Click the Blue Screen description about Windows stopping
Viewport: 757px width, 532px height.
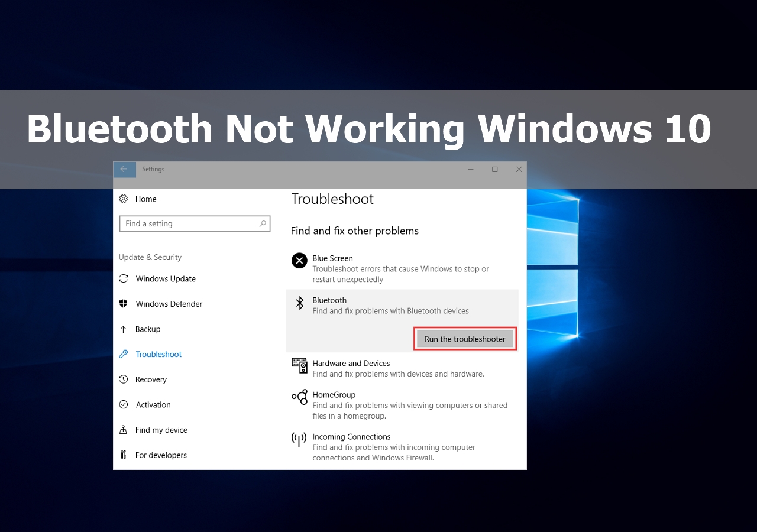[x=401, y=274]
